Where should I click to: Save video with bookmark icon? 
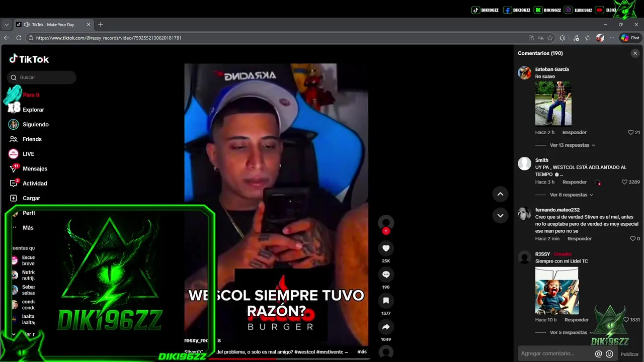(386, 301)
